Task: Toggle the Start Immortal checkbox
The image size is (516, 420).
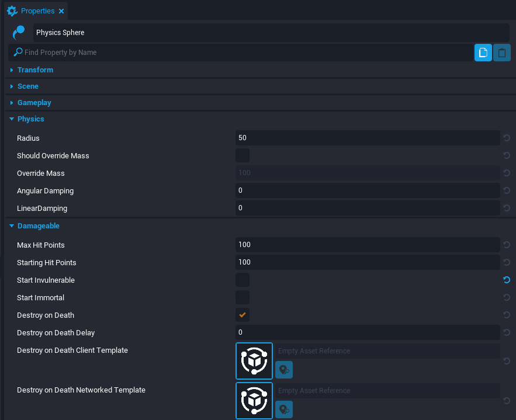Action: pos(243,297)
